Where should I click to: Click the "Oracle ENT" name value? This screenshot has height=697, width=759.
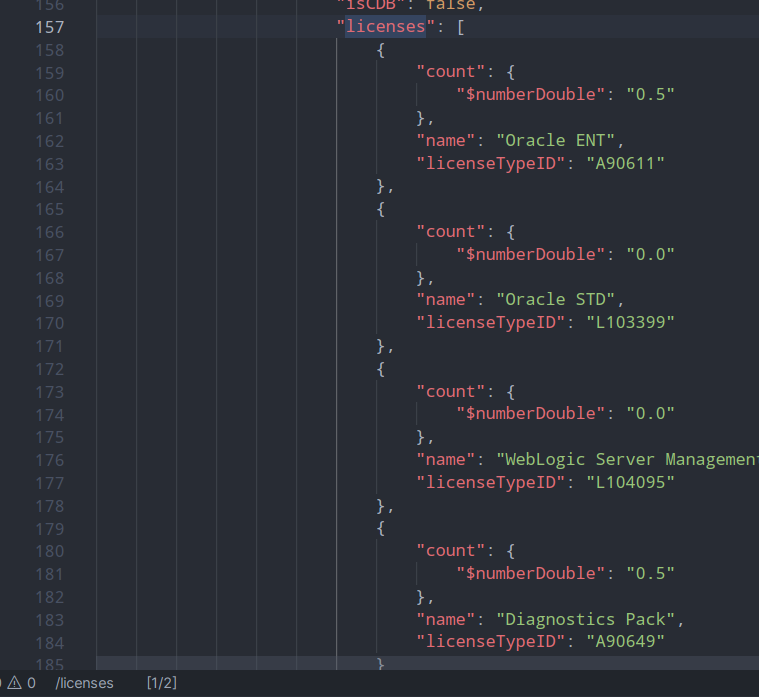(556, 140)
